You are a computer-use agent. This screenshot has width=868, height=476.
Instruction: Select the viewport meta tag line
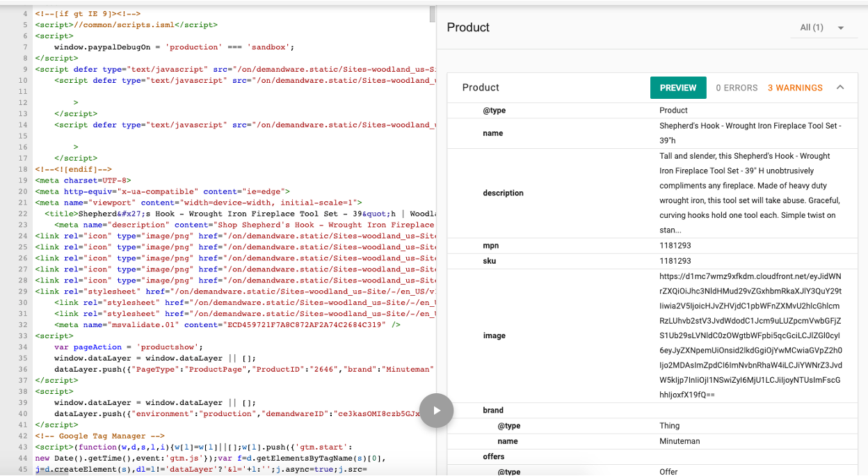click(199, 203)
